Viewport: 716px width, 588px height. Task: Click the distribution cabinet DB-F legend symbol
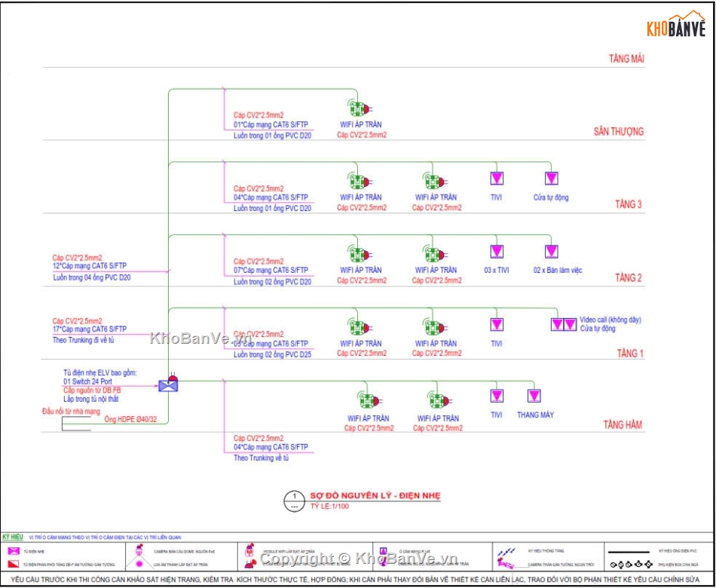tap(12, 564)
